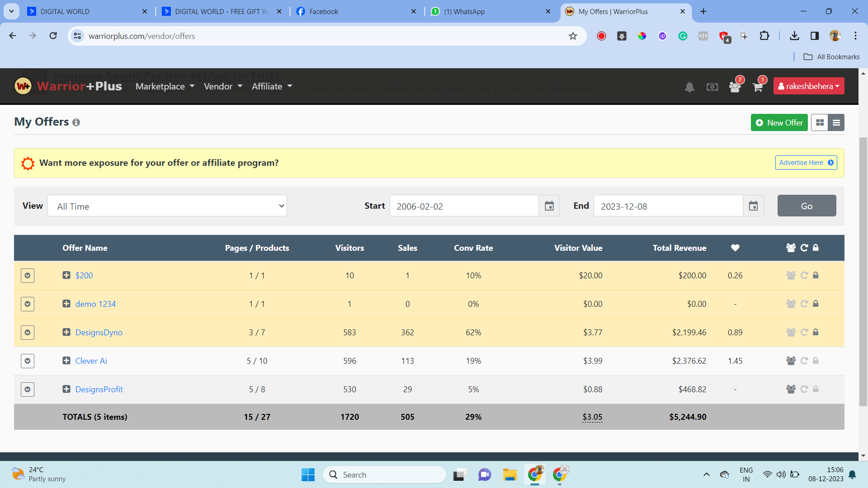The height and width of the screenshot is (488, 868).
Task: Open the End date calendar picker
Action: 753,206
